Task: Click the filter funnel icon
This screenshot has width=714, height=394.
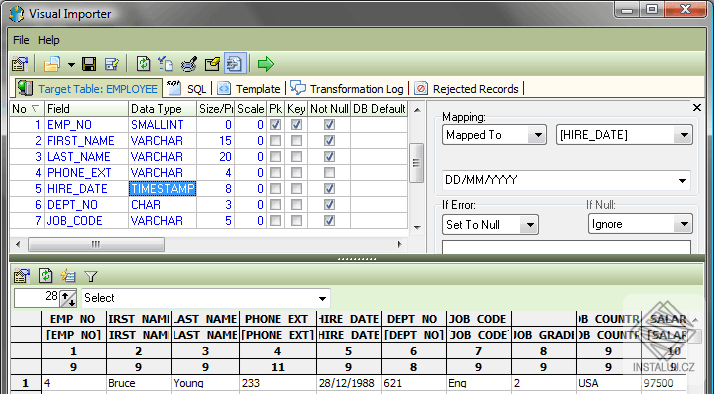Action: pyautogui.click(x=91, y=276)
